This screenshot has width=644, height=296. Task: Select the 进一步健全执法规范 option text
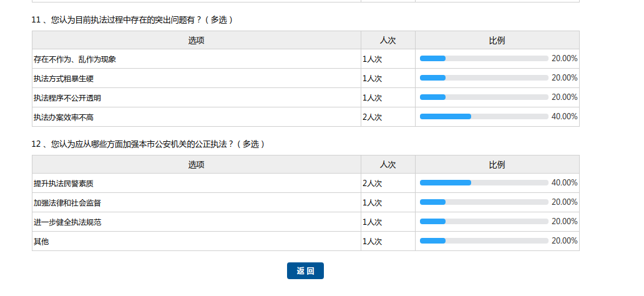point(67,222)
